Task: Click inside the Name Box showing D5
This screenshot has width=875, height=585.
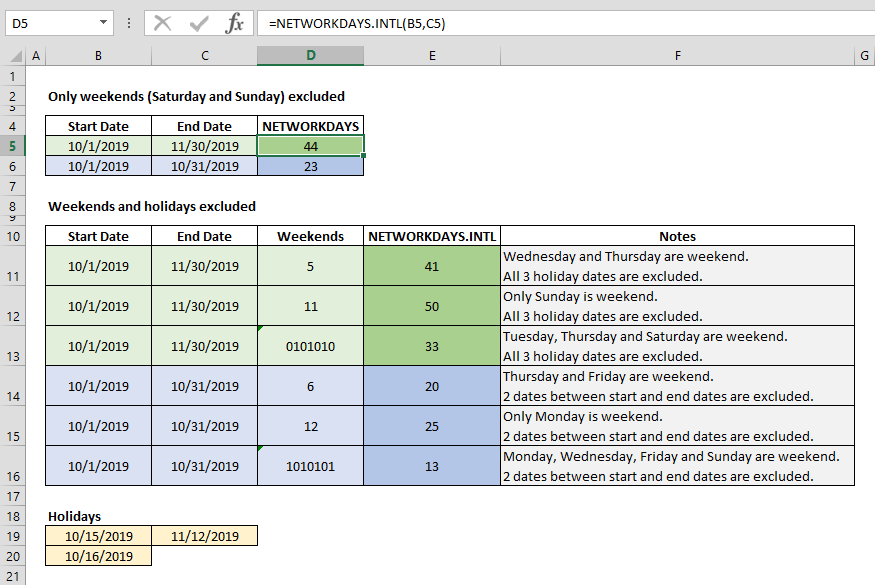Action: tap(50, 23)
